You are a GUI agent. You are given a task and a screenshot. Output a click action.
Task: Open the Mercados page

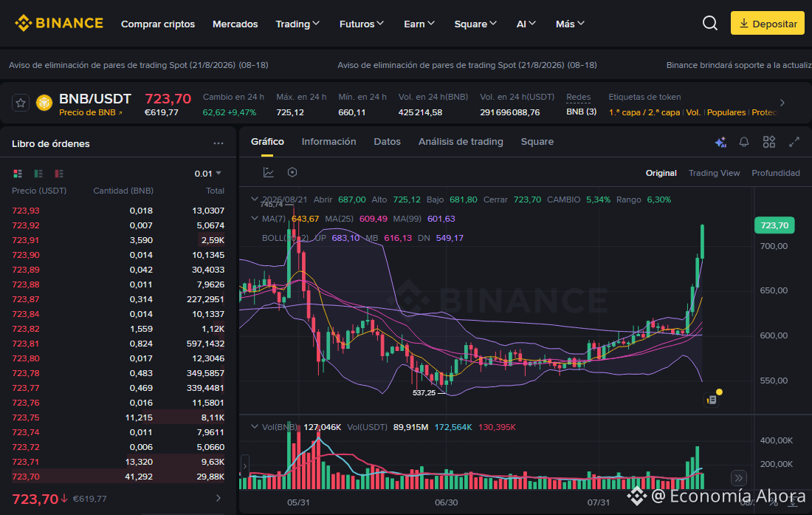click(235, 24)
